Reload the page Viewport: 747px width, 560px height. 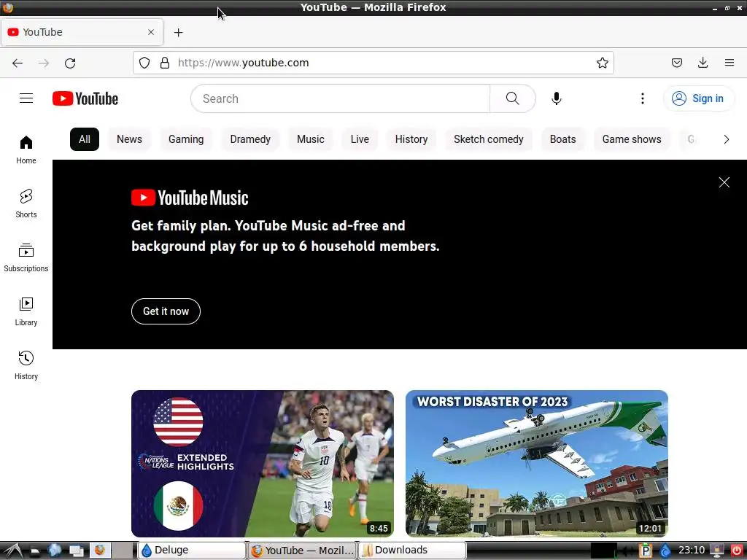pyautogui.click(x=70, y=63)
